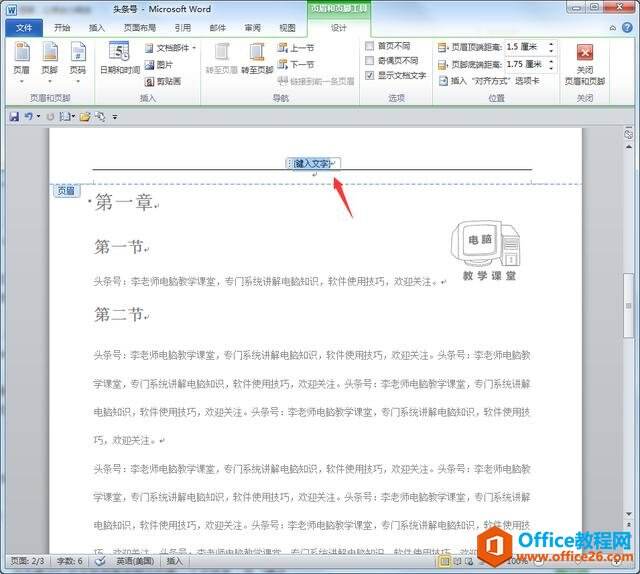This screenshot has width=640, height=574.
Task: Open the 文件 (File) tab
Action: [24, 28]
